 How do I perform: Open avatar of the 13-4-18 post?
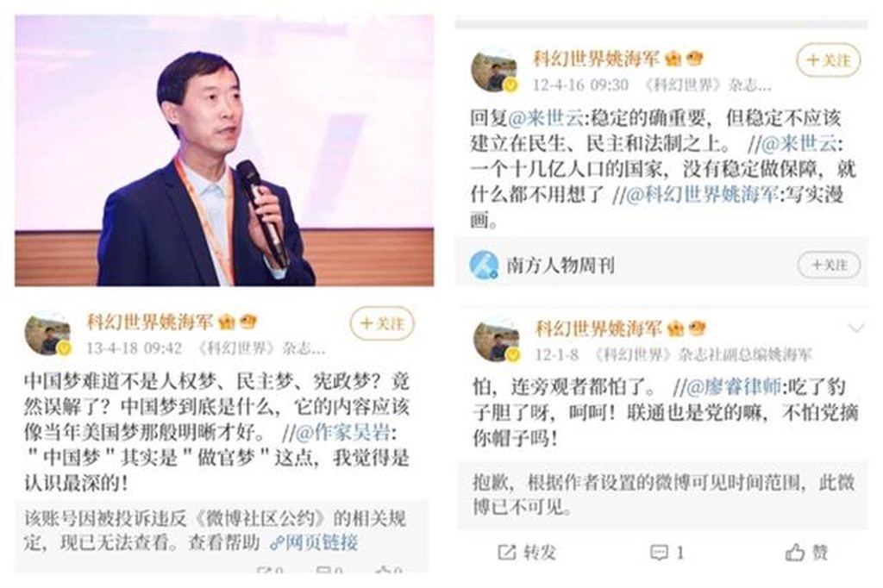[48, 334]
